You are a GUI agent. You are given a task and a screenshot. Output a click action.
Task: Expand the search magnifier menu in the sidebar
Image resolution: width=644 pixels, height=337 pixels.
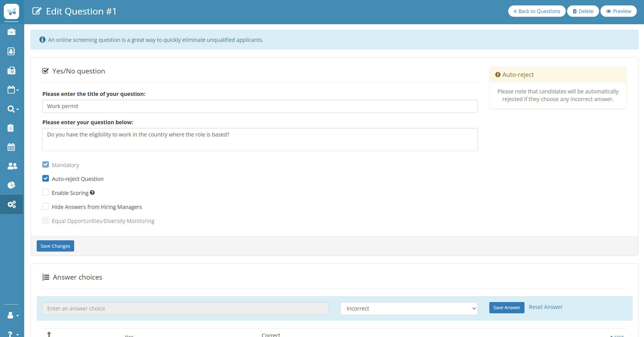tap(13, 109)
